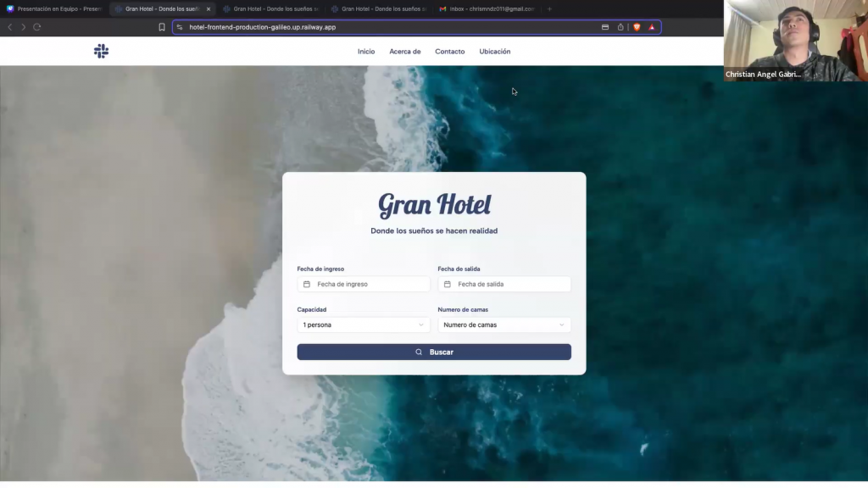Click the calendar icon in Fecha de salida
This screenshot has height=488, width=868.
(448, 285)
